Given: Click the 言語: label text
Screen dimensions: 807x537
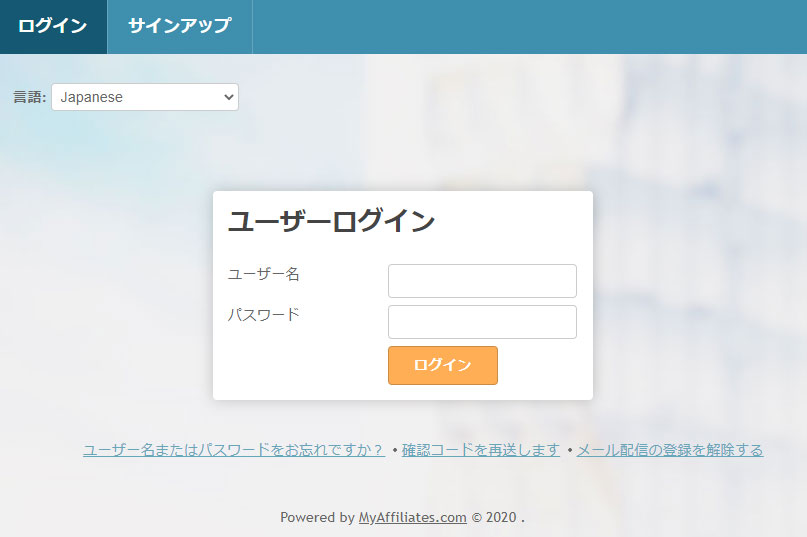Looking at the screenshot, I should click(x=30, y=97).
